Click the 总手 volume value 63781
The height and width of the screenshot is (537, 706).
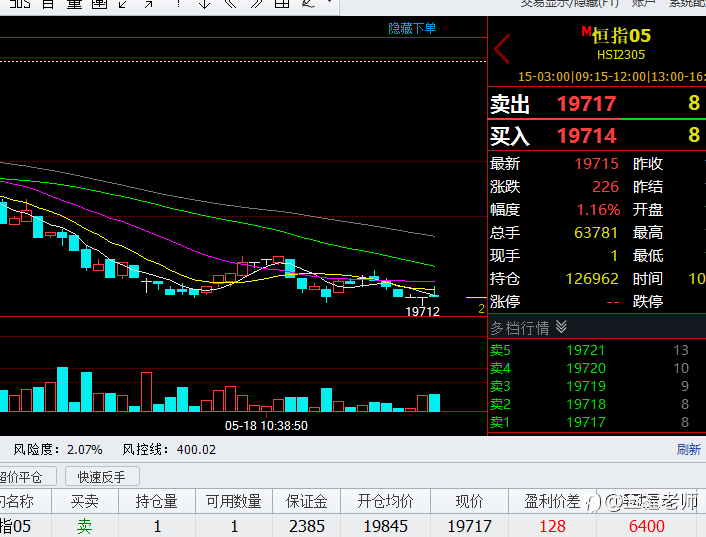pos(596,232)
